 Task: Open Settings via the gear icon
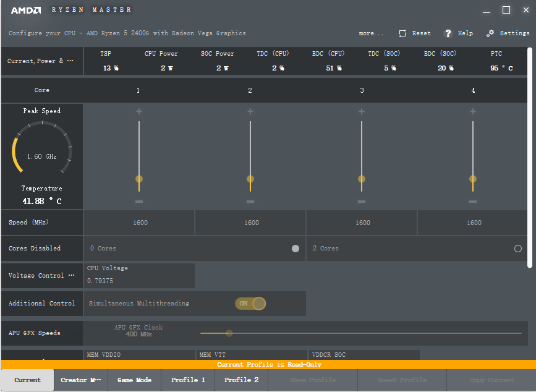490,33
